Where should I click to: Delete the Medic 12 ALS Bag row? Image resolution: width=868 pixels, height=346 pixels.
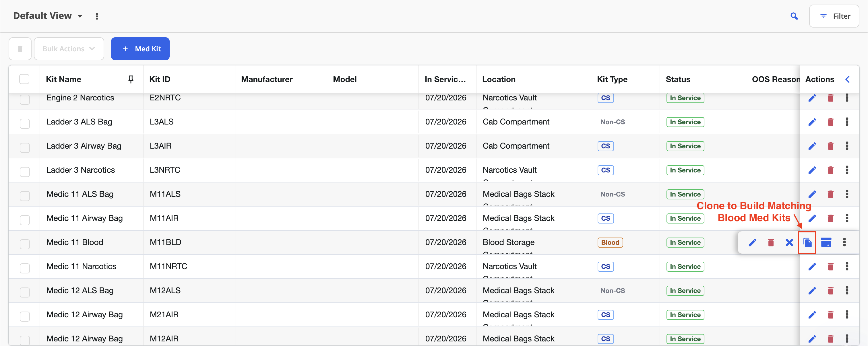pos(830,290)
